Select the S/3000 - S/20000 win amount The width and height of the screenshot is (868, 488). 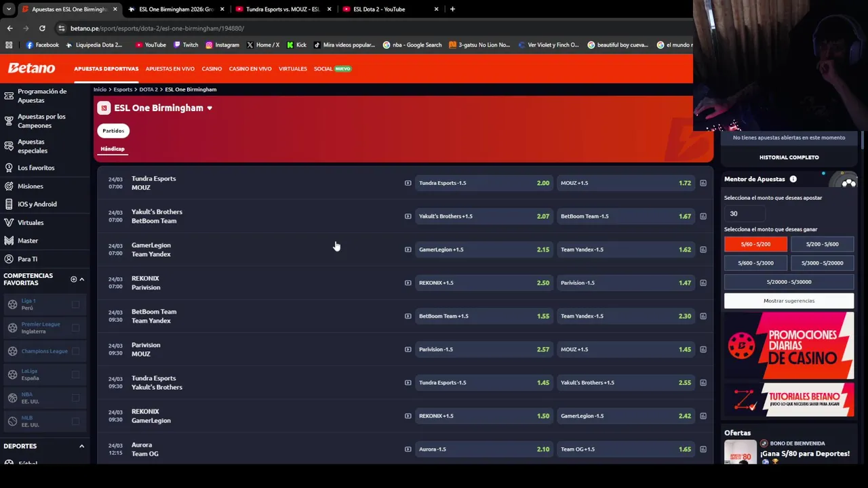[822, 263]
